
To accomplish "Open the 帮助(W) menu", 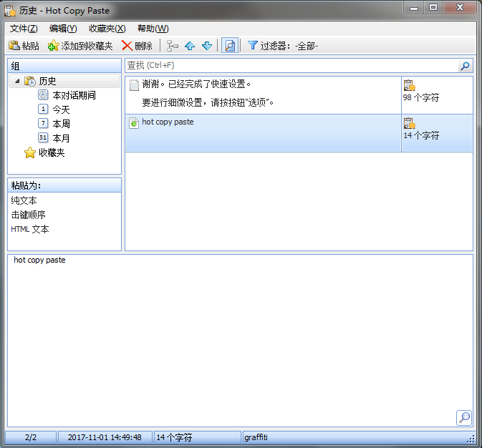I will pos(153,29).
